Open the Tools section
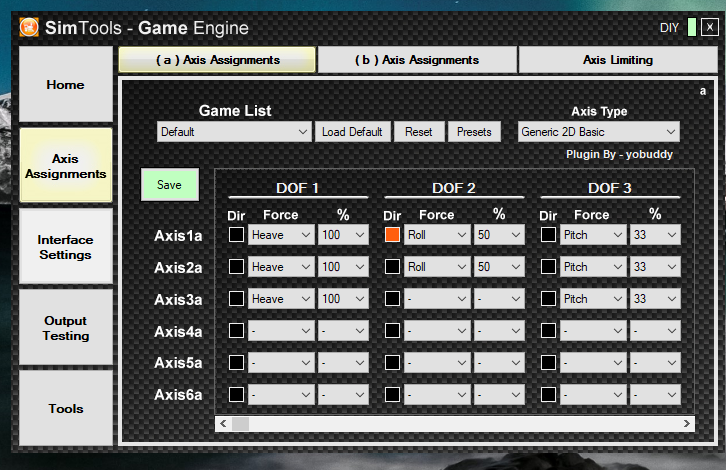The width and height of the screenshot is (726, 470). 66,408
